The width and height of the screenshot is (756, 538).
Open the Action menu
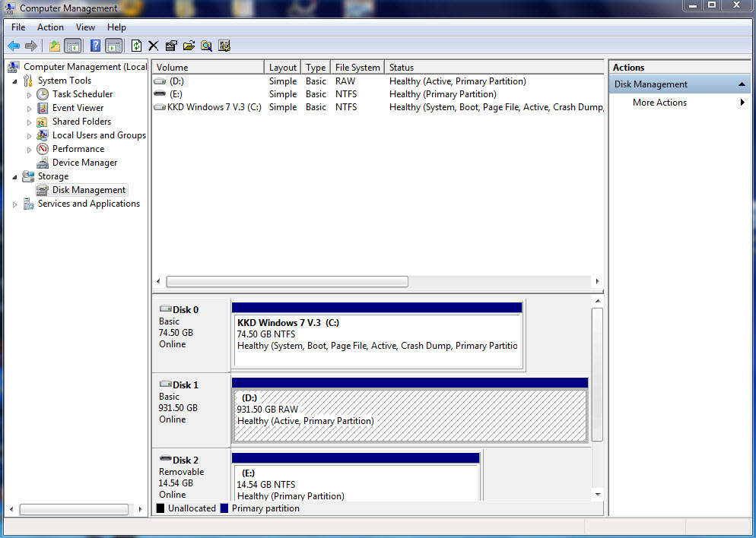click(50, 27)
